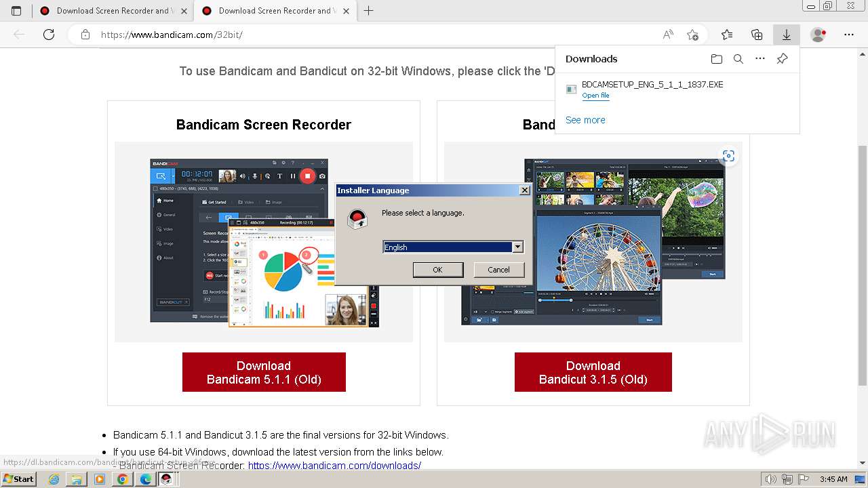The width and height of the screenshot is (868, 488).
Task: Click OK in Installer Language dialog
Action: (x=437, y=270)
